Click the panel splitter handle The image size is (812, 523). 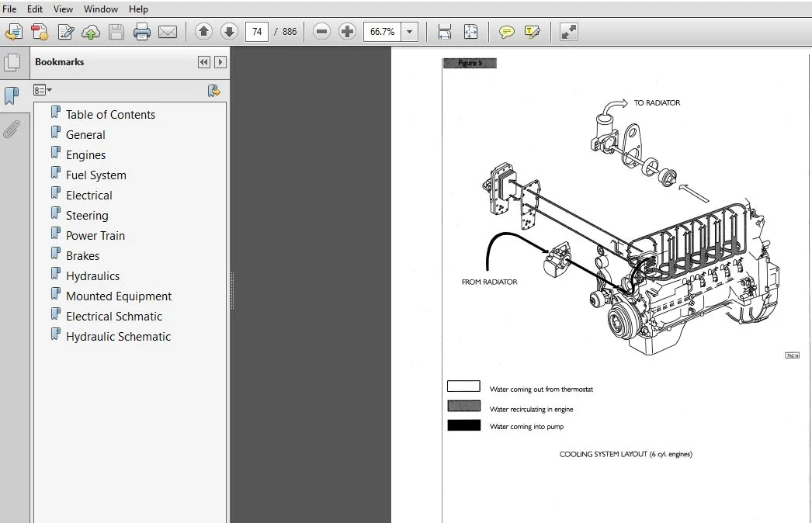[233, 290]
